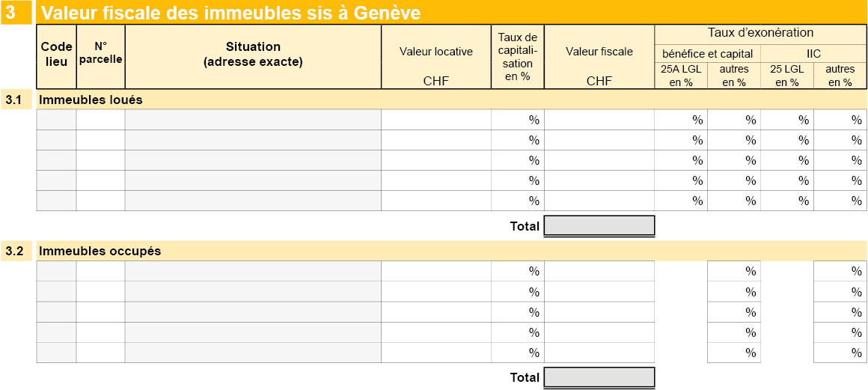Click the first Valeur fiscale field under Immeubles loués
The image size is (868, 390).
599,120
